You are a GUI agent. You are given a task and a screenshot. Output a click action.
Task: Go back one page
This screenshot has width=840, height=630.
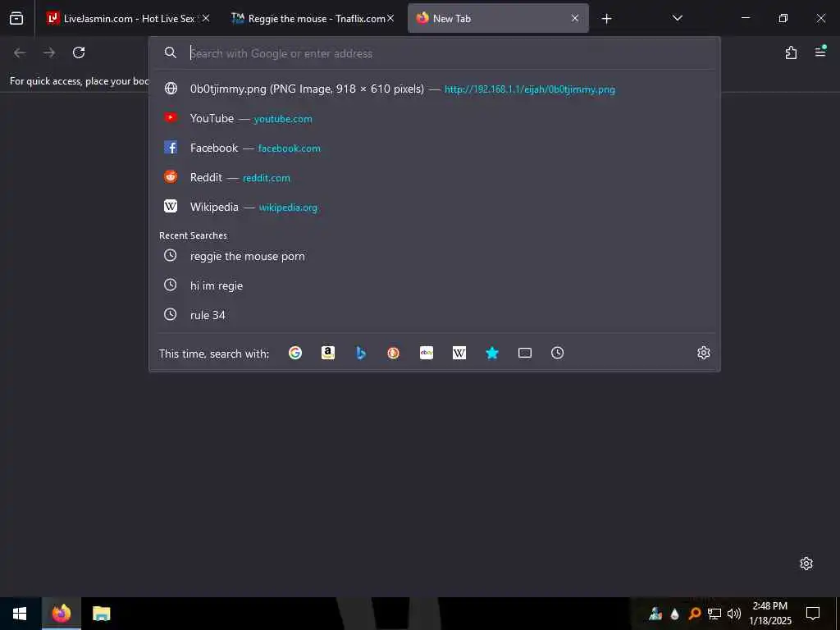[20, 52]
